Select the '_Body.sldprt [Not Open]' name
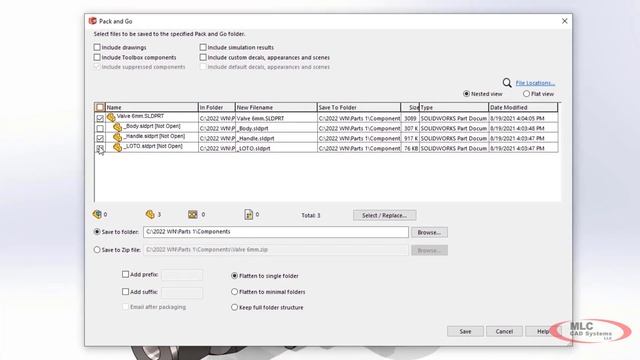The height and width of the screenshot is (360, 640). tap(152, 126)
